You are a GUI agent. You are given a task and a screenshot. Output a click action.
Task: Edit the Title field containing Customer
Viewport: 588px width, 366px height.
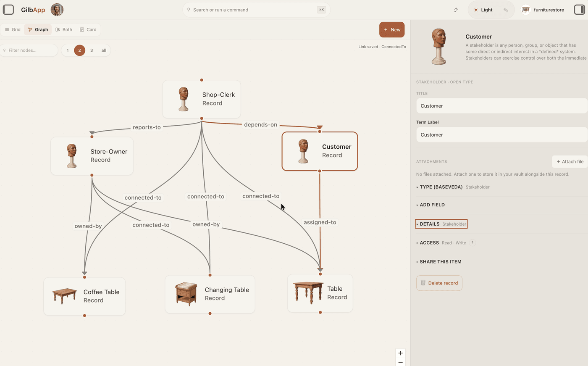502,106
